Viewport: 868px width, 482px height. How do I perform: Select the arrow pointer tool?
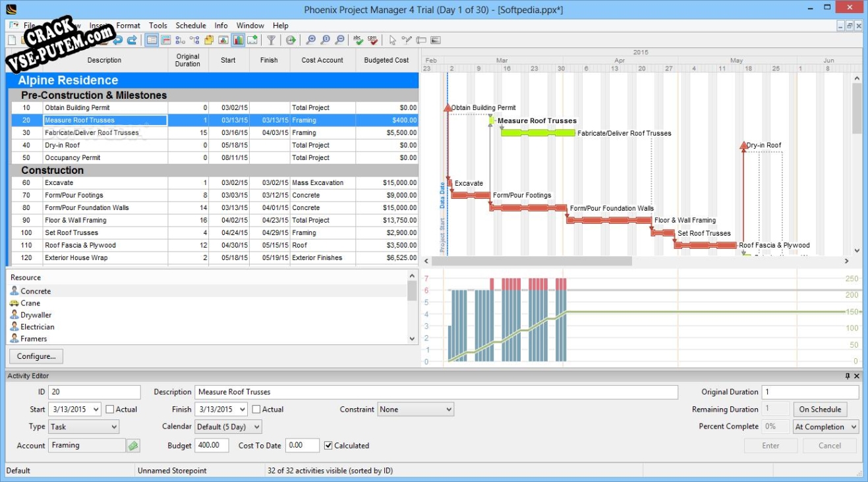click(393, 40)
